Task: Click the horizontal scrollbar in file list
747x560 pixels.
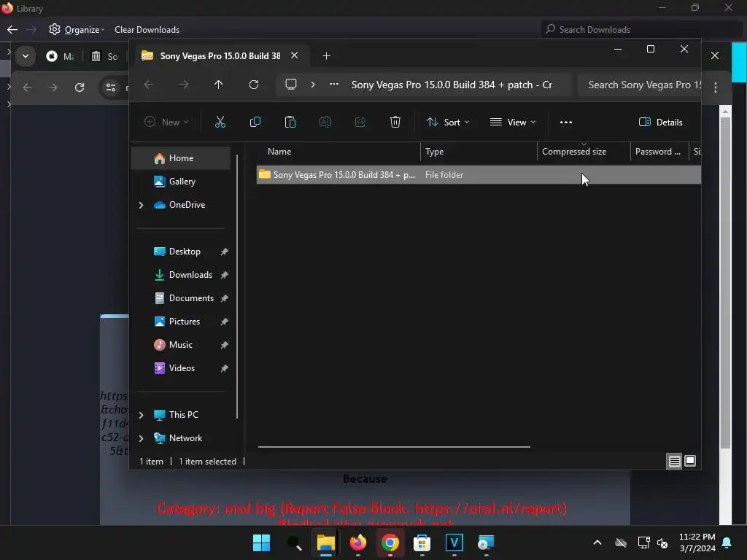Action: [x=394, y=447]
